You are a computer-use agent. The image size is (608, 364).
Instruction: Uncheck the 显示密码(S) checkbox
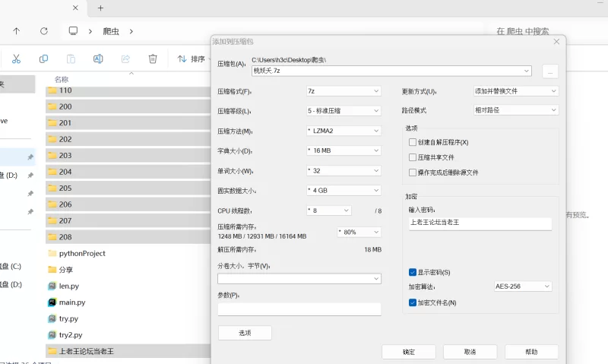click(x=412, y=272)
